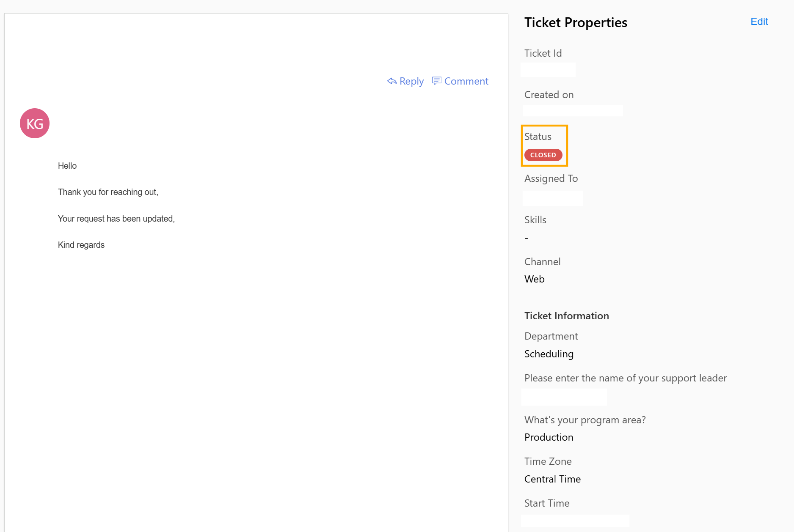
Task: Click the Channel value Web
Action: tap(534, 279)
